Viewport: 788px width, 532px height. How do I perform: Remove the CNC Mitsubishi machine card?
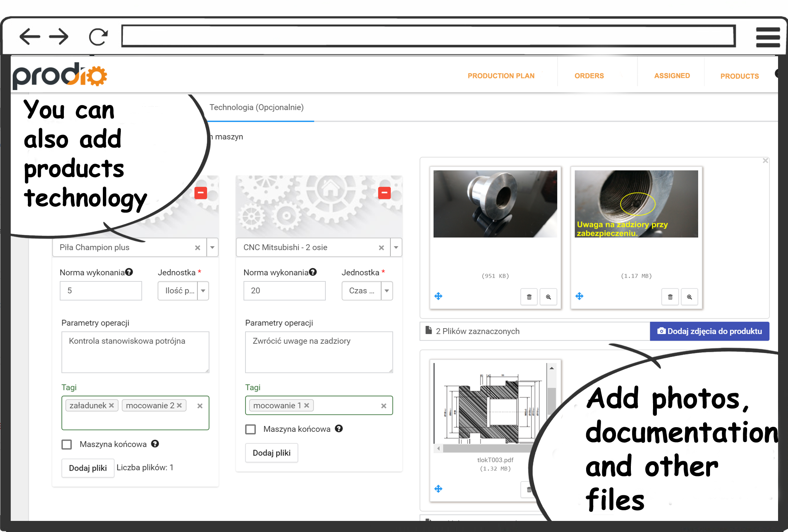tap(384, 193)
